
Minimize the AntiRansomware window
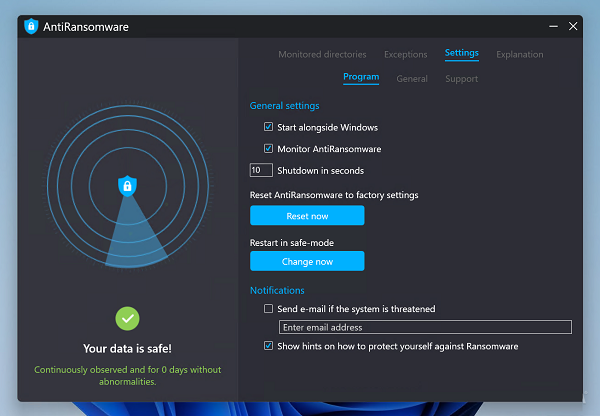click(x=553, y=26)
